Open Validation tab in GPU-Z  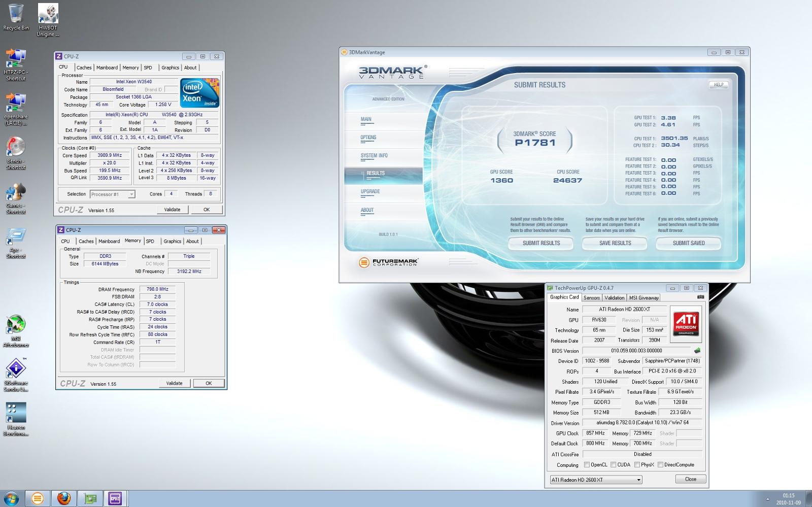coord(615,297)
